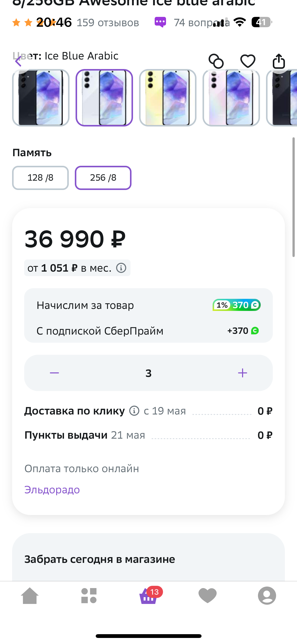Open the Эльдорадо seller link
The height and width of the screenshot is (644, 297).
[52, 490]
